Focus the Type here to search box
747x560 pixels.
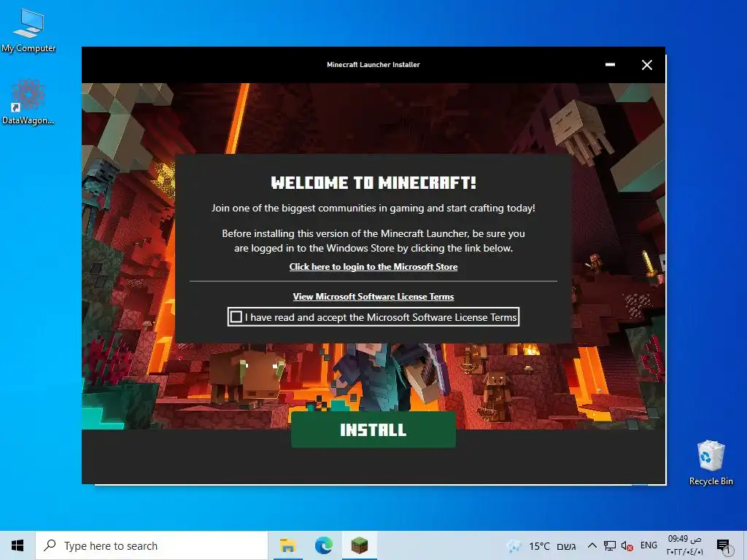click(x=152, y=545)
